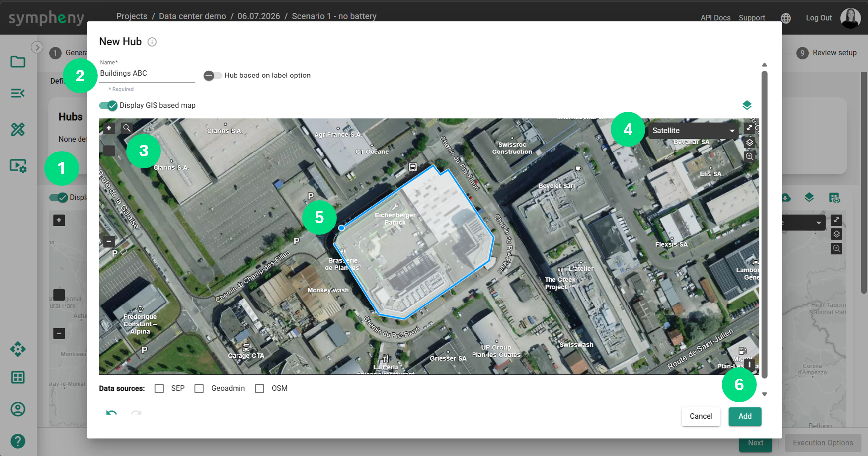Open the projects folder icon in sidebar
Viewport: 868px width, 456px height.
coord(18,62)
